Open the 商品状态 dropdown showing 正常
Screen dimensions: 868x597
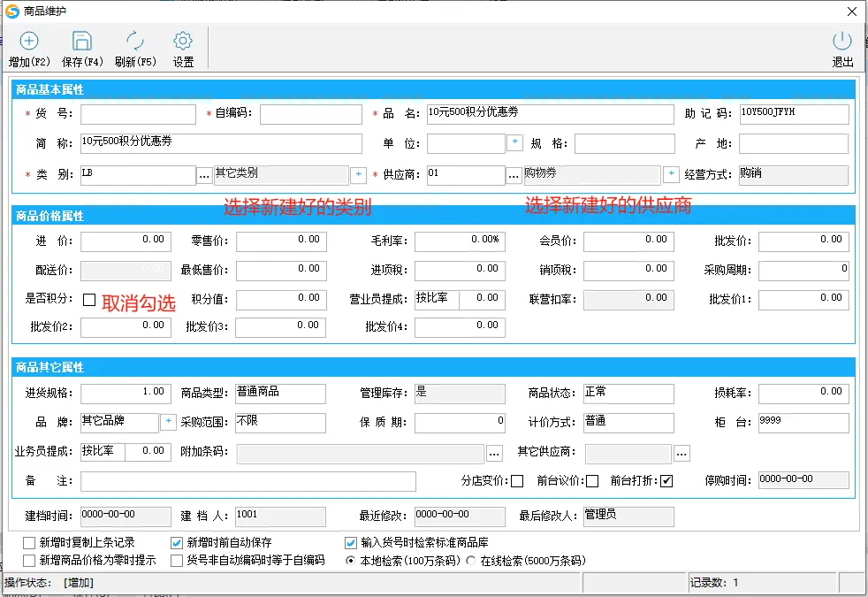click(628, 394)
